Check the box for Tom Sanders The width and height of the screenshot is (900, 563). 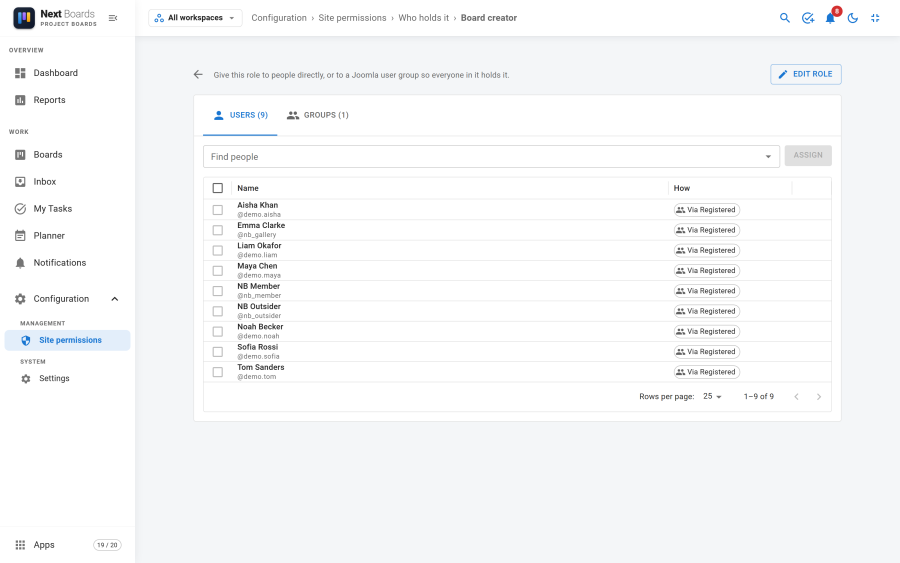click(x=218, y=372)
